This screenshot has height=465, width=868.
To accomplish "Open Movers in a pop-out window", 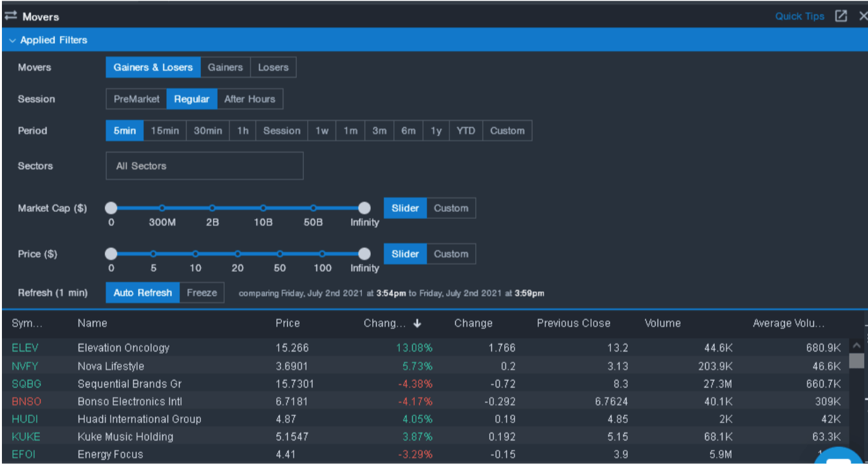I will pos(841,15).
